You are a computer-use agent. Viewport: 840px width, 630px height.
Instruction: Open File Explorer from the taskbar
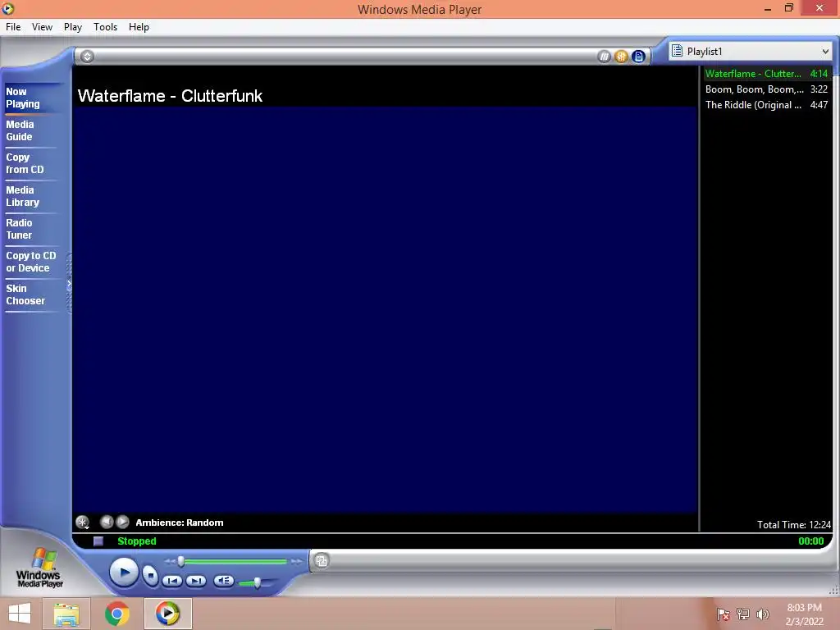(66, 614)
